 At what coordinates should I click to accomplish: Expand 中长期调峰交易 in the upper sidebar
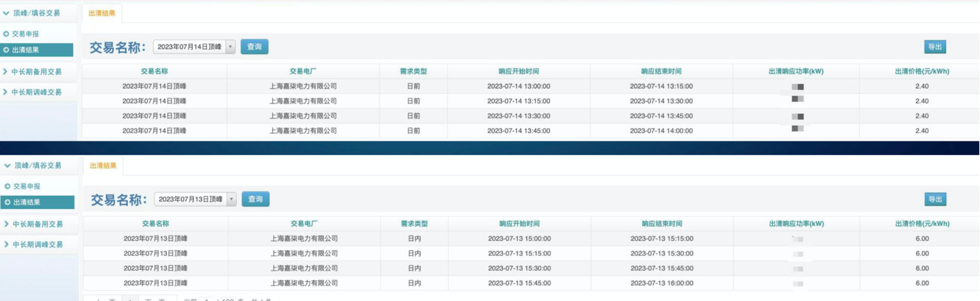[36, 92]
